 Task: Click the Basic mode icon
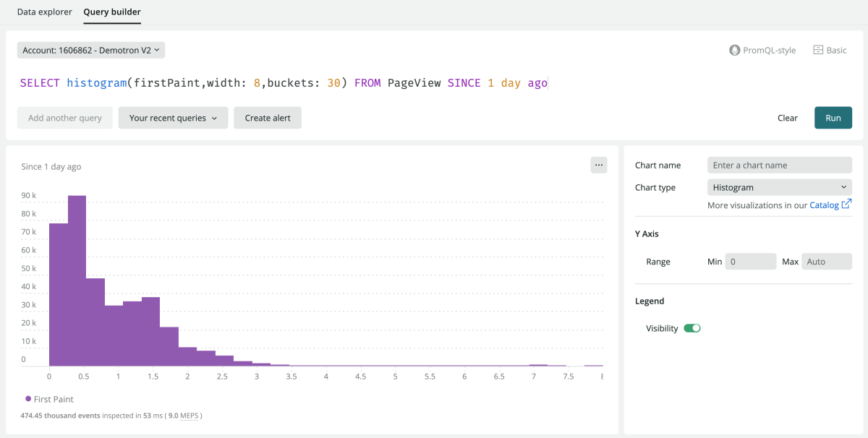point(818,51)
